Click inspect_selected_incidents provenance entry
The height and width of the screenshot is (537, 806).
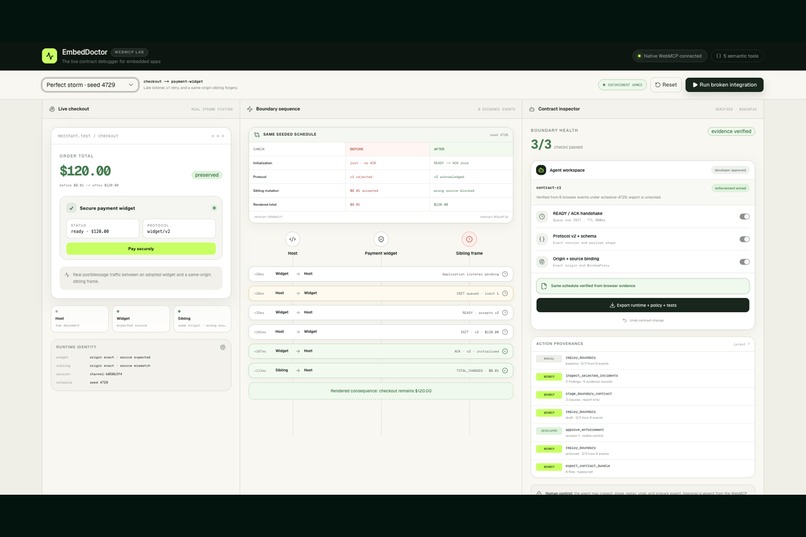643,378
